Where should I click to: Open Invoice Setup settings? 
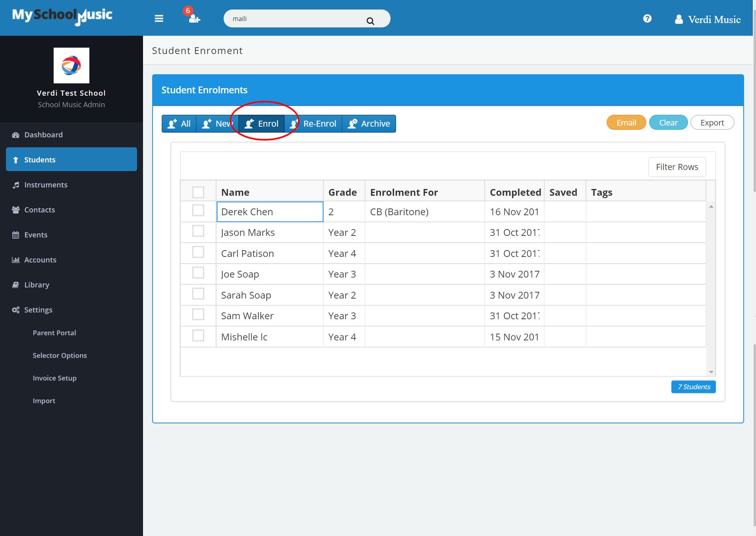coord(54,378)
